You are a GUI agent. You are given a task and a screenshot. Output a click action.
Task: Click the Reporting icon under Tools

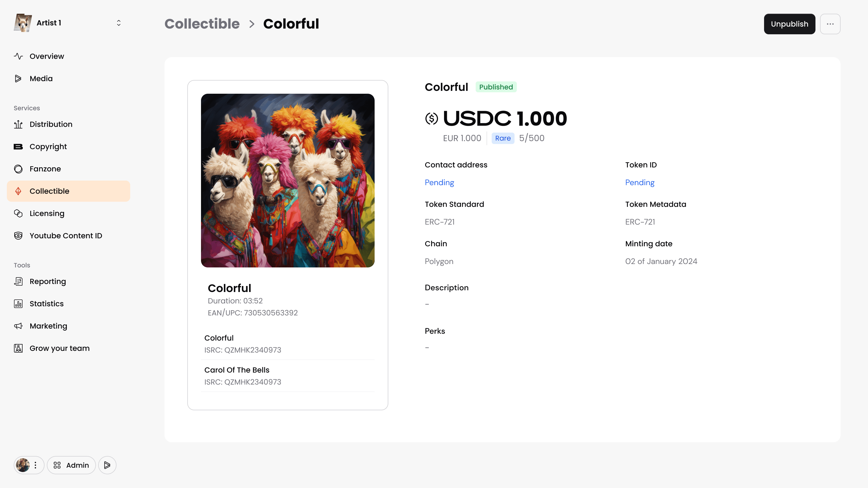18,282
